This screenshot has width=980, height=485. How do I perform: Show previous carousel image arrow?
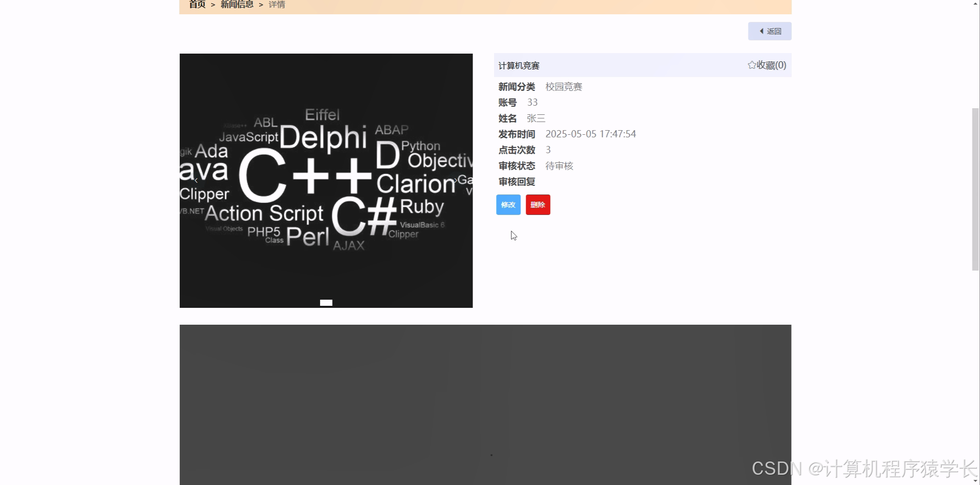(x=196, y=180)
